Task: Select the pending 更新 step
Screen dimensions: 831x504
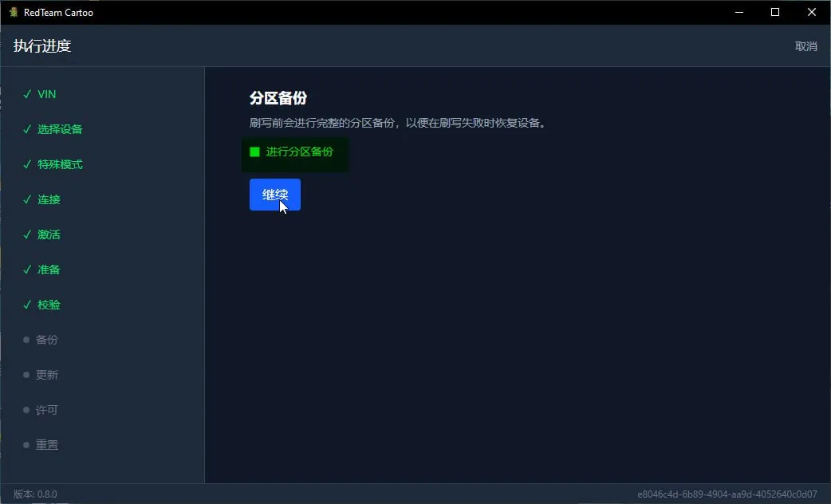Action: (41, 375)
